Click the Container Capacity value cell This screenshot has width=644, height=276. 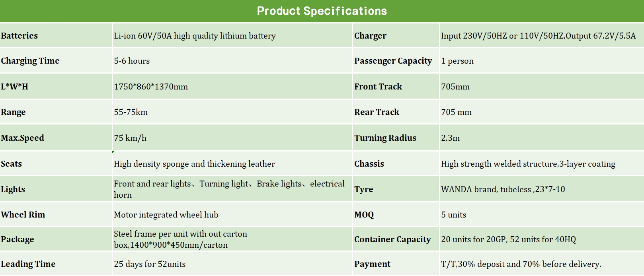pos(508,239)
